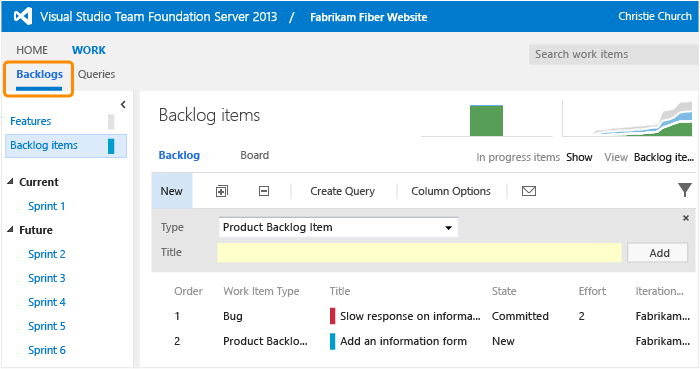
Task: Open Sprint 4
Action: pyautogui.click(x=46, y=302)
